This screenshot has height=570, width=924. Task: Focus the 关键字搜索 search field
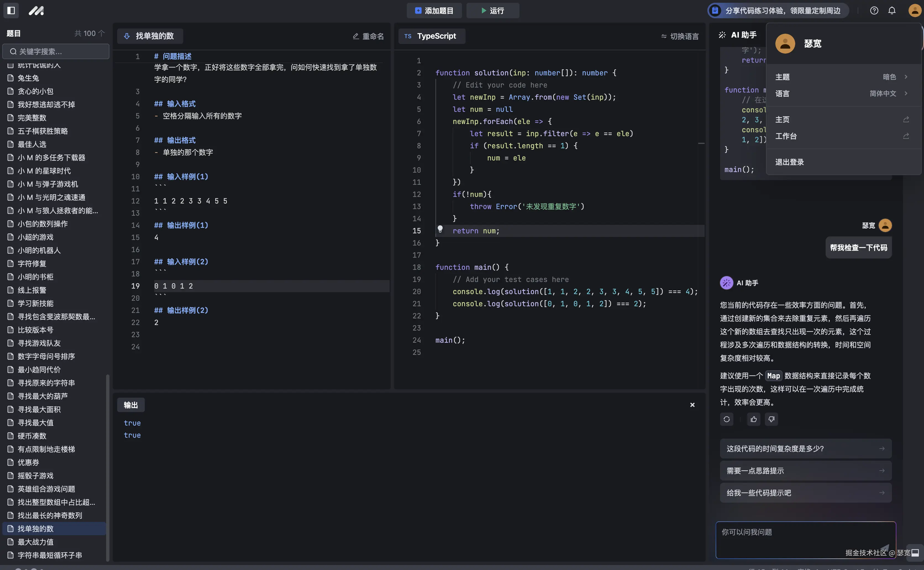coord(56,51)
